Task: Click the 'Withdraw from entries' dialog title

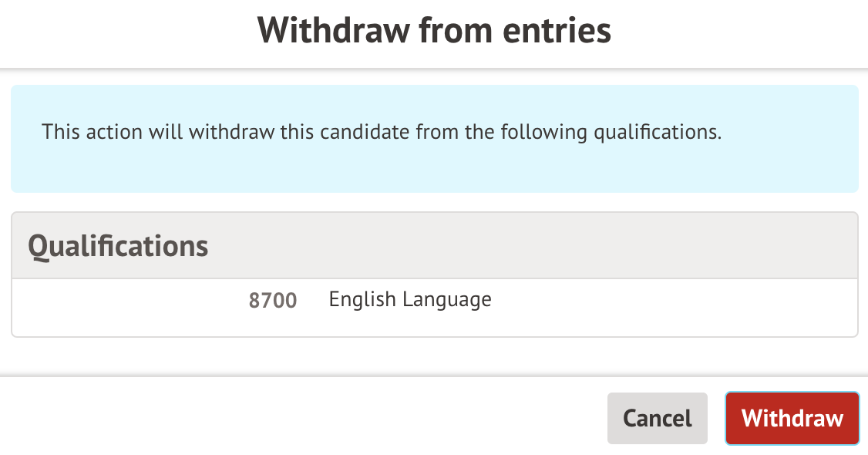Action: 434,31
